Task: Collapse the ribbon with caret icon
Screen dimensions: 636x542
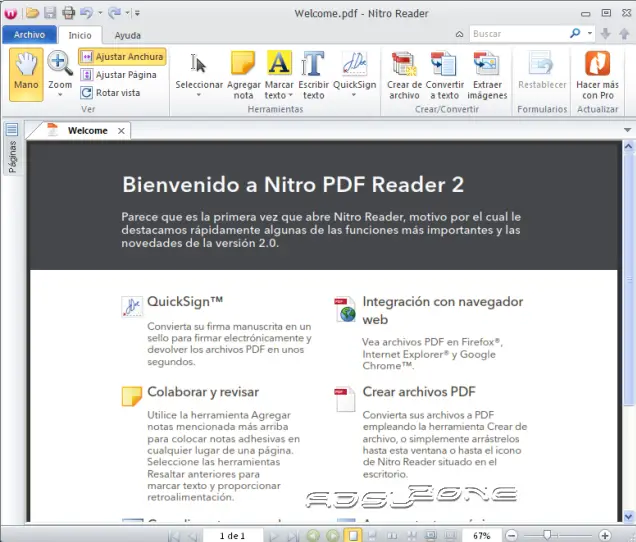Action: coord(459,34)
